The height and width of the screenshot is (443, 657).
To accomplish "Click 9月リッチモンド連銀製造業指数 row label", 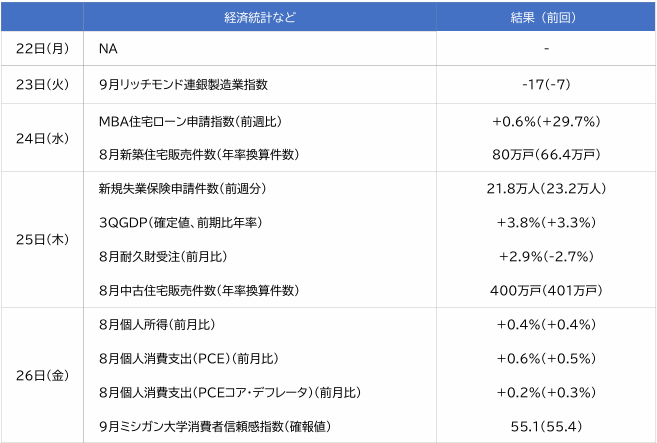I will [x=183, y=85].
